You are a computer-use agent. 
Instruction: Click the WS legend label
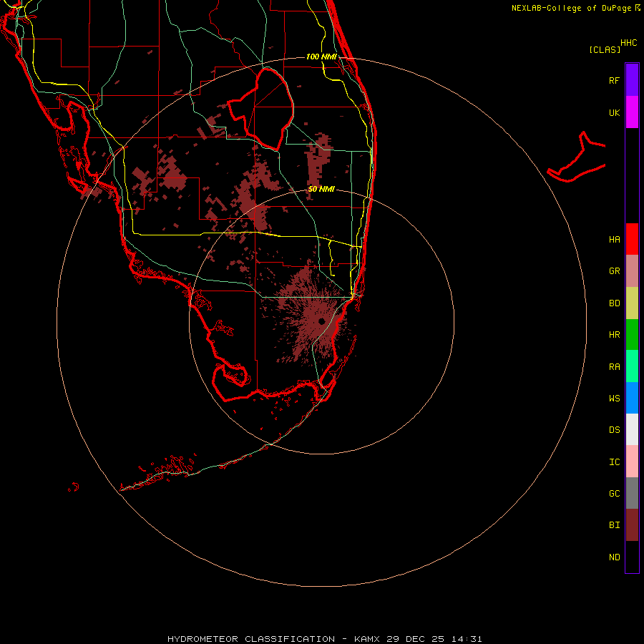tap(614, 399)
